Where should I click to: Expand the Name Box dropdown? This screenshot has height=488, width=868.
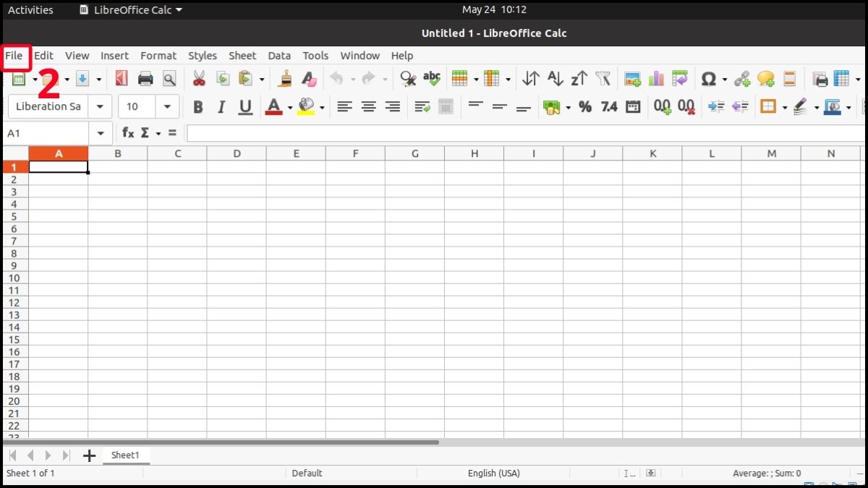pos(101,133)
